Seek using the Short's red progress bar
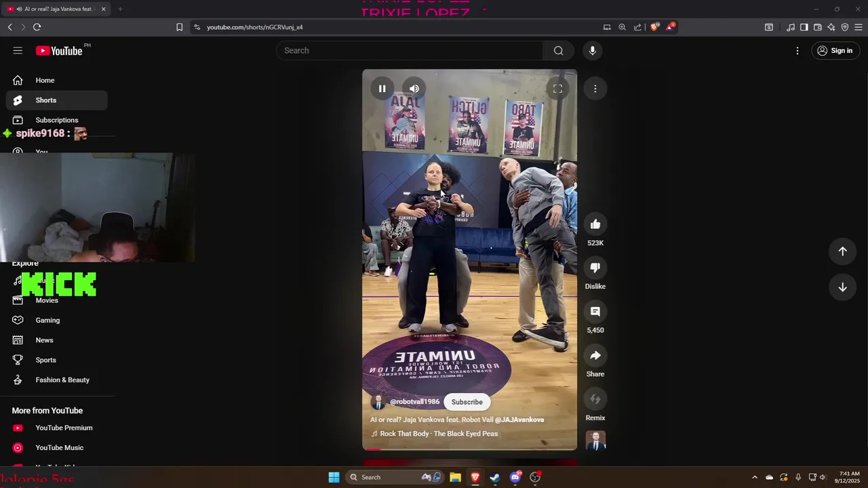 (469, 449)
